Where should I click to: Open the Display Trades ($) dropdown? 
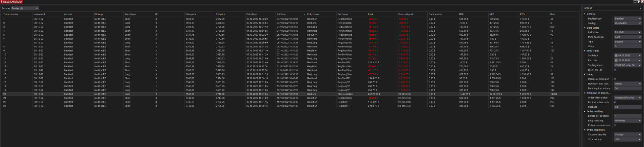pos(25,8)
